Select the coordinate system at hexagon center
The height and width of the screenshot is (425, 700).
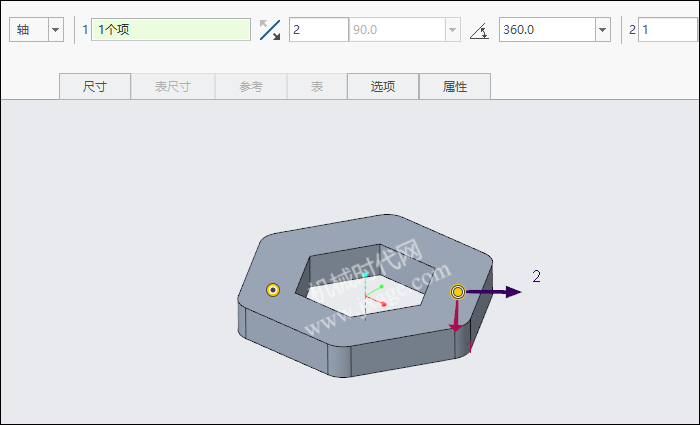373,296
